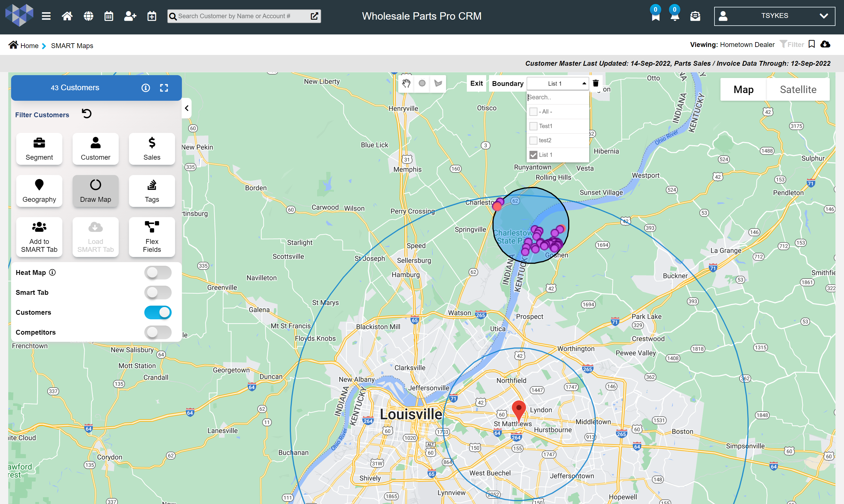Open the Flex Fields tile
This screenshot has width=844, height=504.
[152, 237]
